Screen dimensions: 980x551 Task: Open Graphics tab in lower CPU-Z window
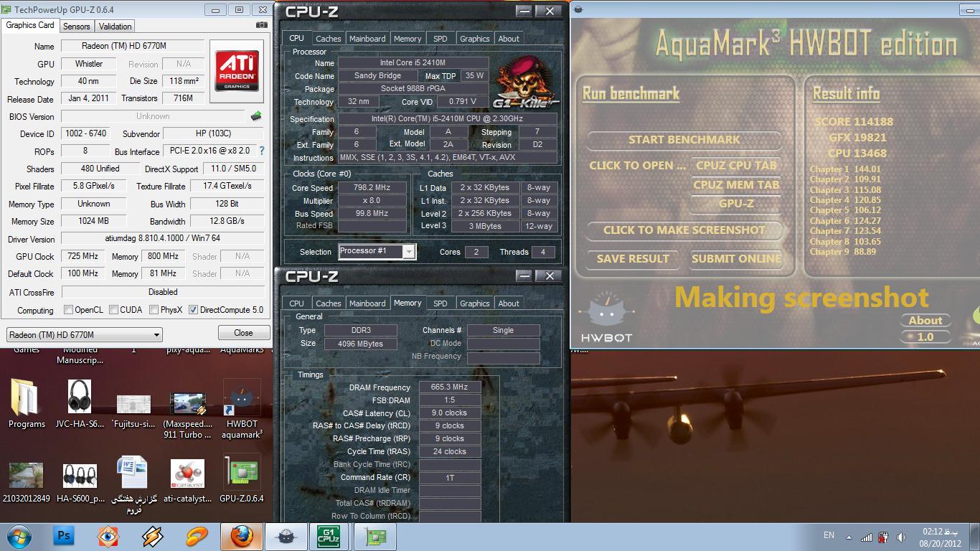tap(475, 303)
